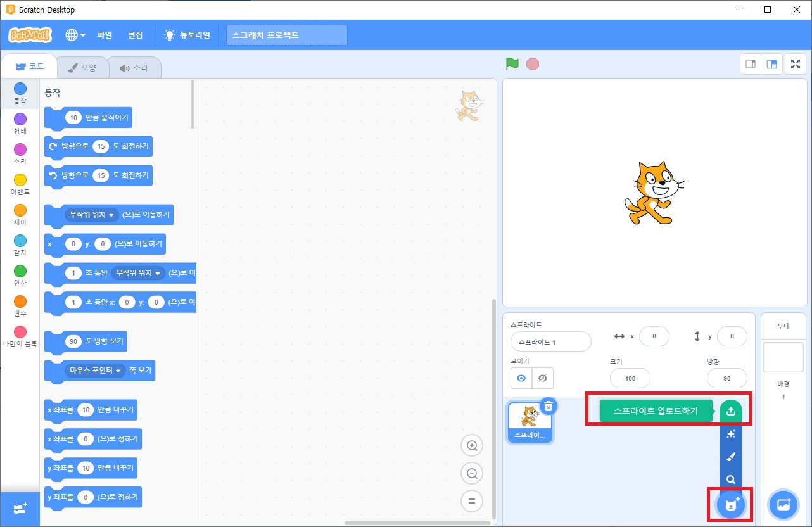
Task: Edit the sprite x coordinate field
Action: pyautogui.click(x=654, y=336)
